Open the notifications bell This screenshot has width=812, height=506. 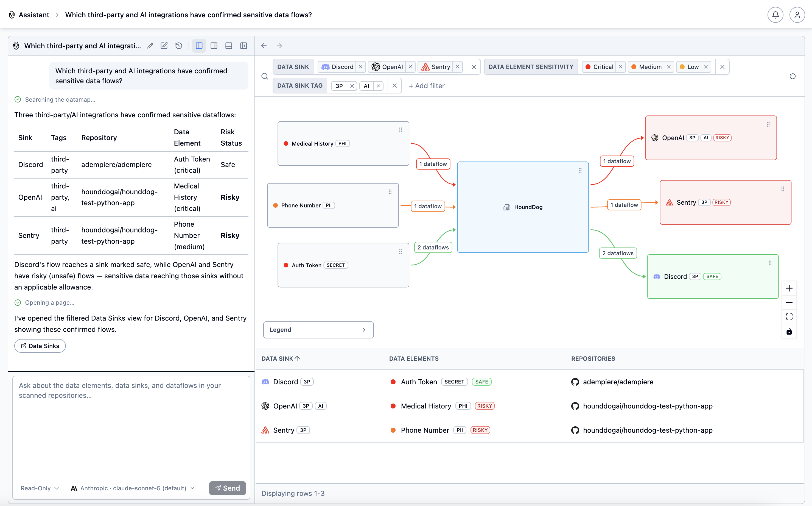click(775, 15)
